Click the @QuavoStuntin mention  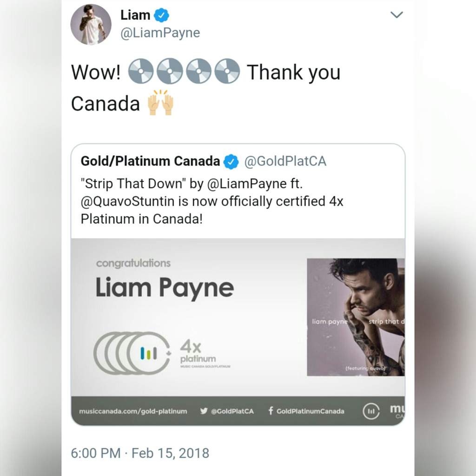(x=127, y=201)
